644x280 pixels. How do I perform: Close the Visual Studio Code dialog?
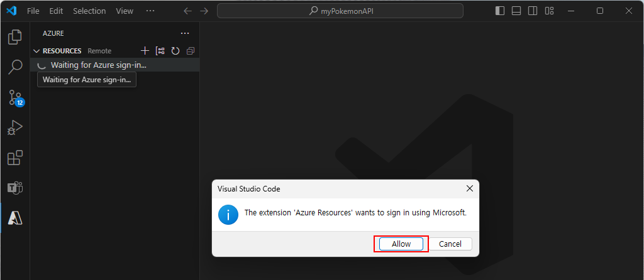(x=470, y=188)
